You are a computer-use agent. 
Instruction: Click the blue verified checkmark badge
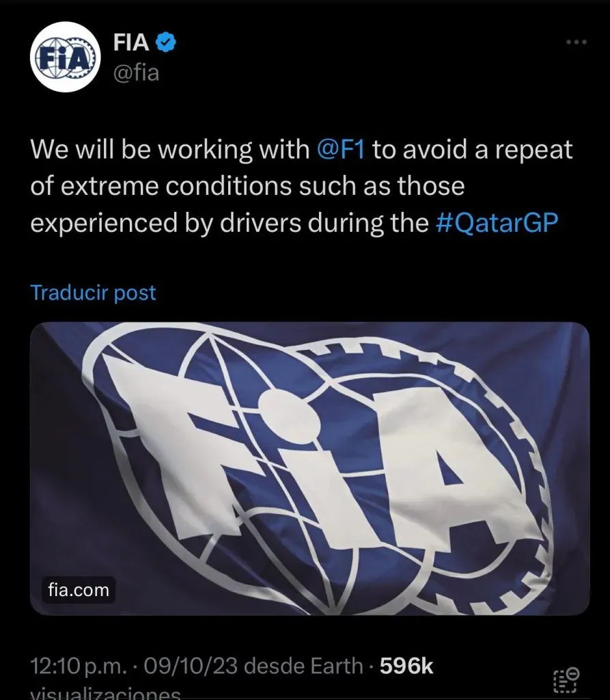coord(165,42)
